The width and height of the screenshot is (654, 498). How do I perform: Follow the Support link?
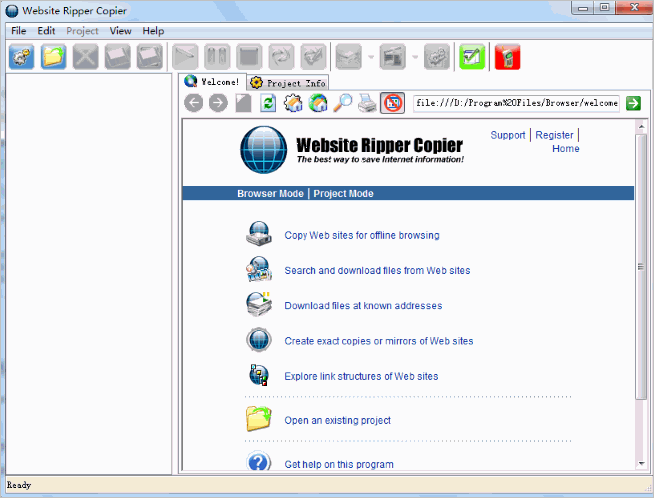point(508,135)
